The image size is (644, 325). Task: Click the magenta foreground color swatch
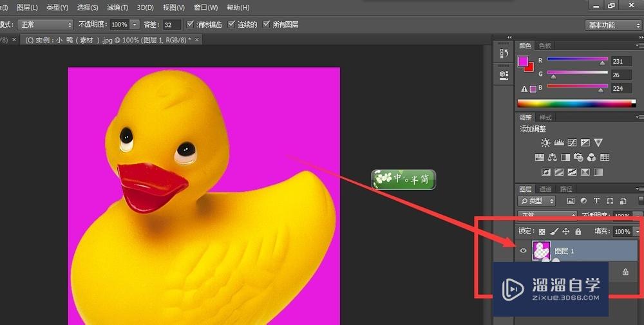pos(523,61)
